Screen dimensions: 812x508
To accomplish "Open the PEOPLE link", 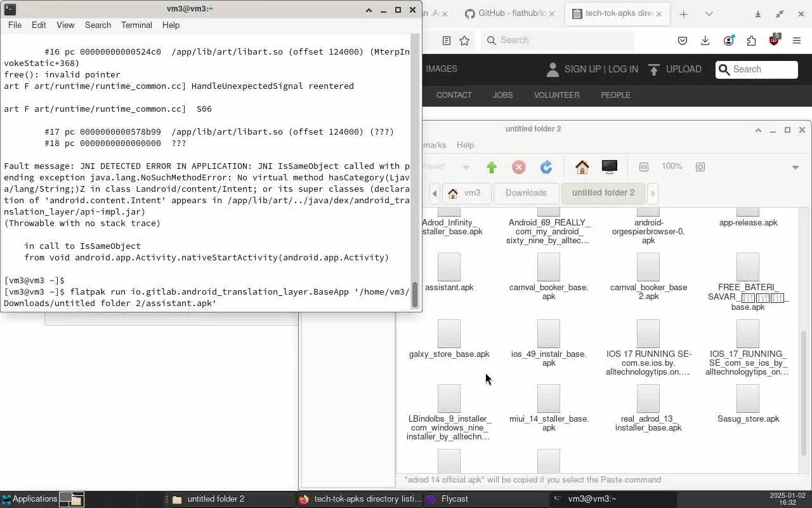I will 615,95.
